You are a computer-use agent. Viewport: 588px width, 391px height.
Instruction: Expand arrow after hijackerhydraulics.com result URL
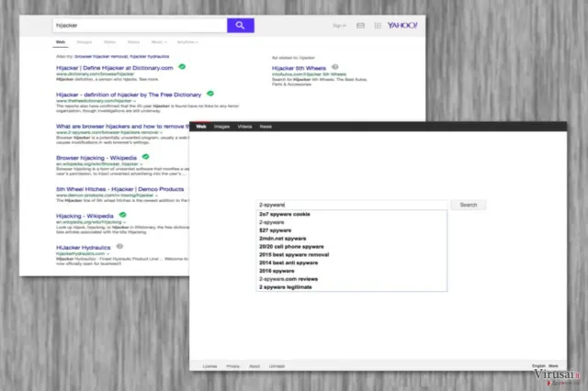(x=107, y=254)
